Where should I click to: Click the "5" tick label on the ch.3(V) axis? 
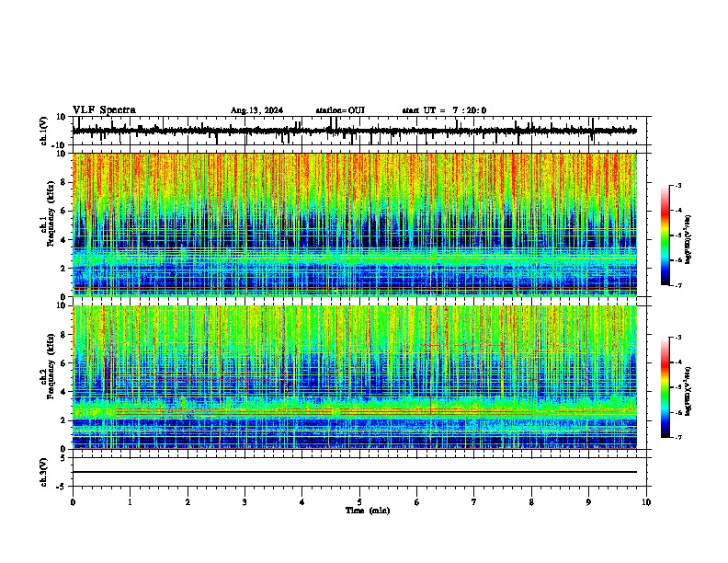point(63,457)
